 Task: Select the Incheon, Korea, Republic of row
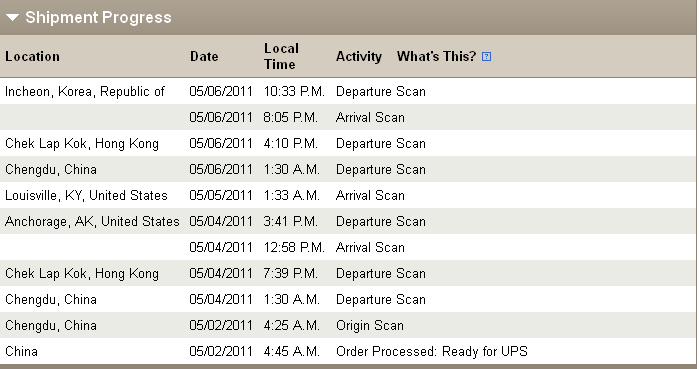coord(348,91)
